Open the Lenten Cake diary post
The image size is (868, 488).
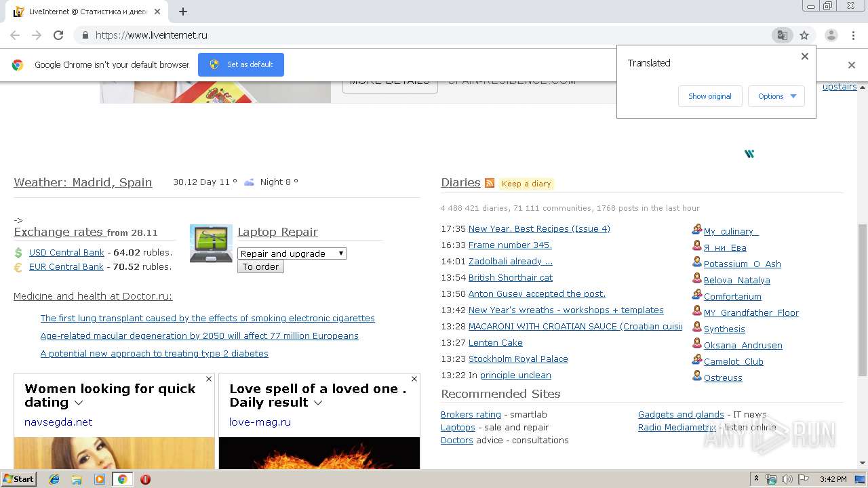(496, 343)
